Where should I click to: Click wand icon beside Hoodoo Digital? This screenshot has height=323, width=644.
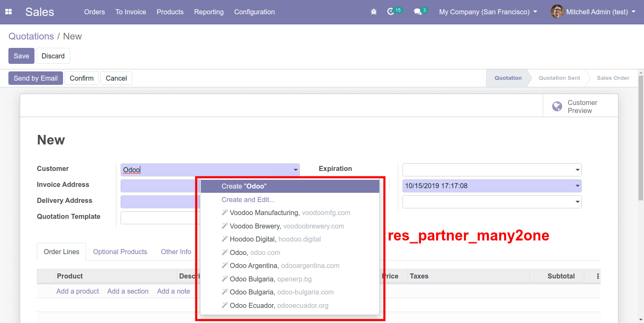225,239
